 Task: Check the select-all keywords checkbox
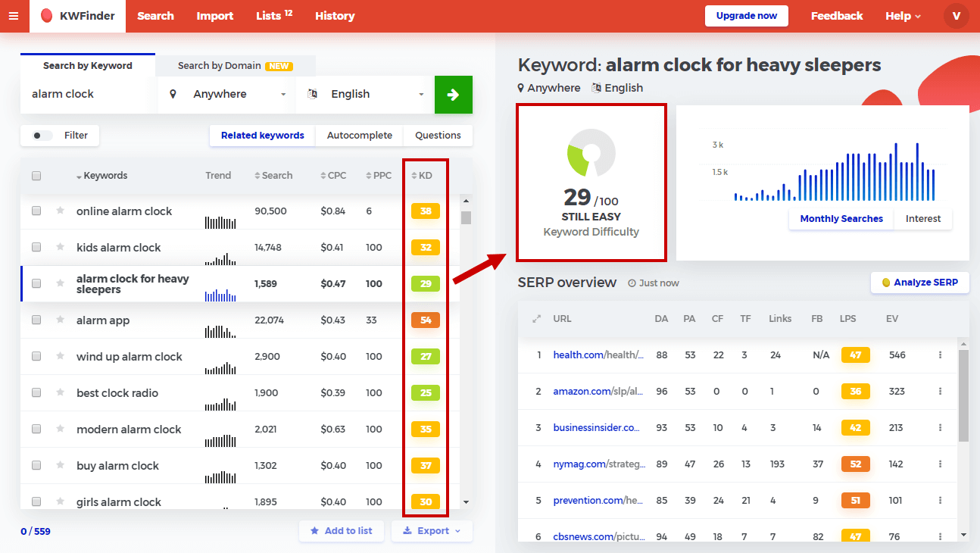point(36,176)
